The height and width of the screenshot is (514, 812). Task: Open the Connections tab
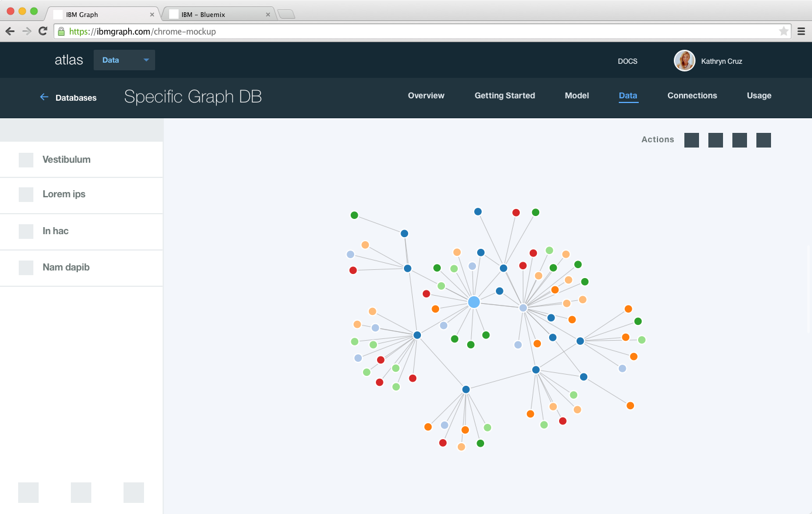pyautogui.click(x=692, y=95)
